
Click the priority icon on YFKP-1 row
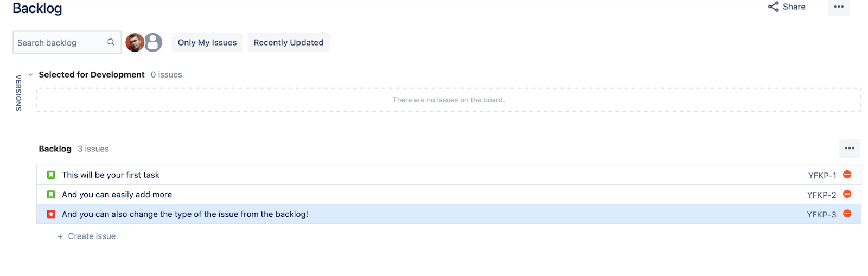[x=847, y=175]
